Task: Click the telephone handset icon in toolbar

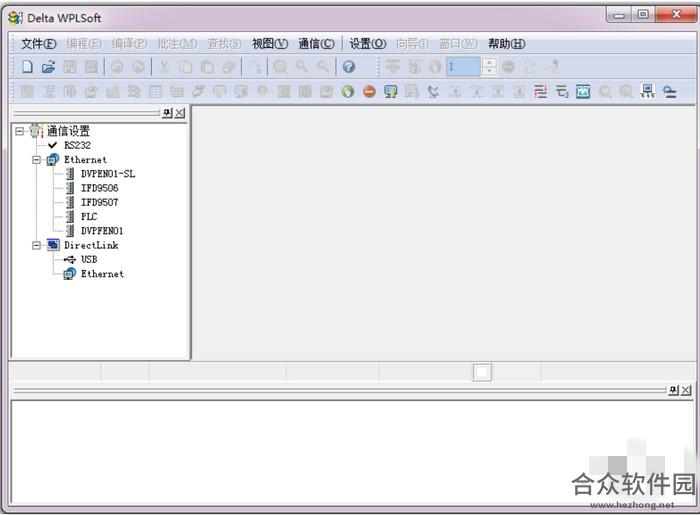Action: [x=433, y=91]
